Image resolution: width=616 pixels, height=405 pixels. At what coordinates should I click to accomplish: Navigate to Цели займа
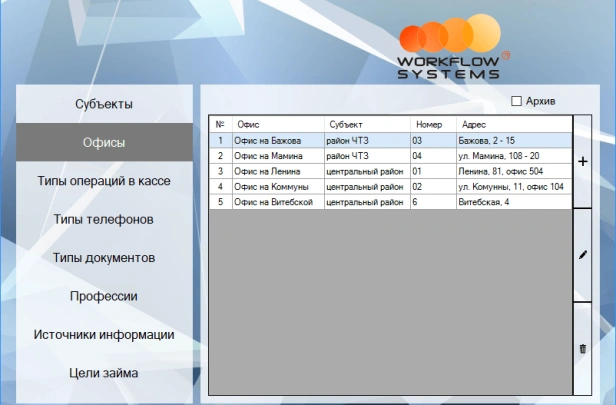[104, 373]
